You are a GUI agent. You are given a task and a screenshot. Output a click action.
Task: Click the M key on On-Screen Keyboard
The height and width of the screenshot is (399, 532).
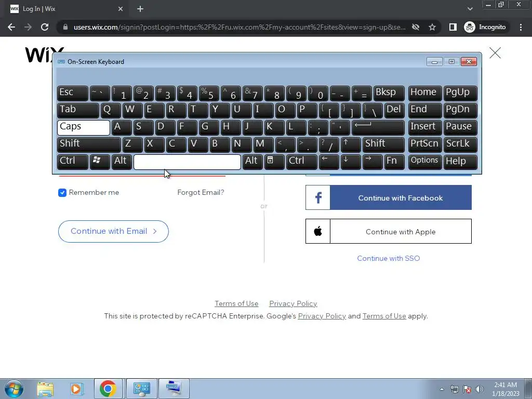[263, 144]
